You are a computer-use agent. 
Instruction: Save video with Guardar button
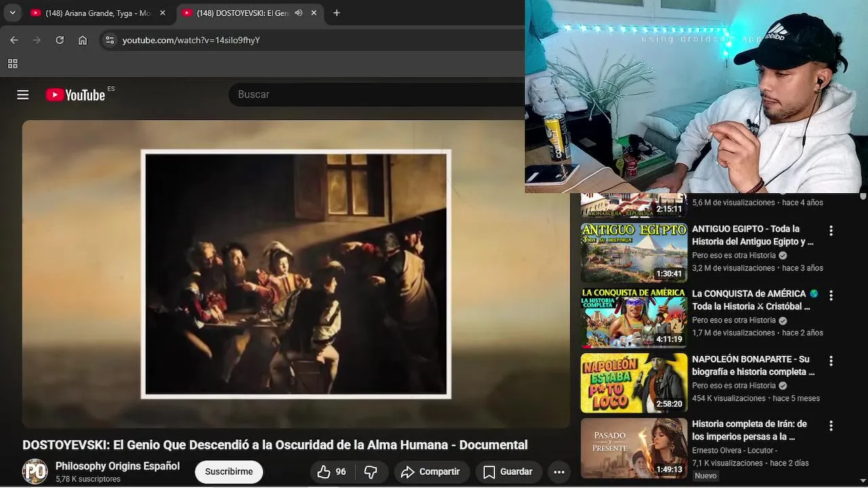(507, 472)
